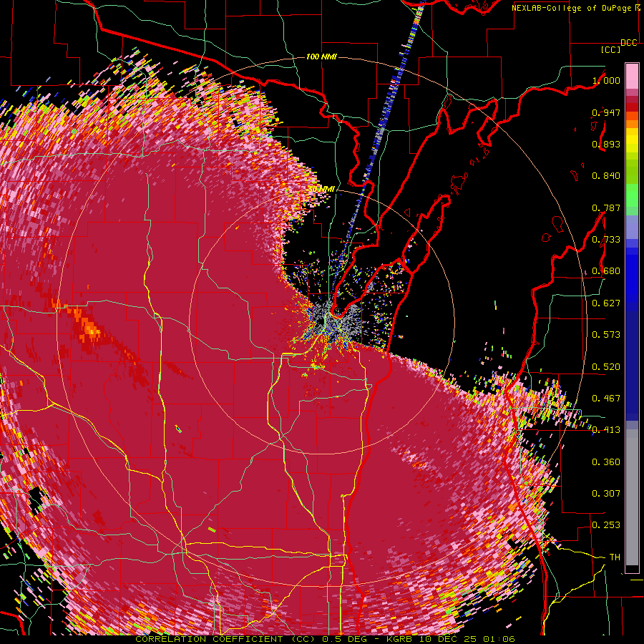This screenshot has width=644, height=644.
Task: Click the radar site at the map center
Action: point(323,321)
